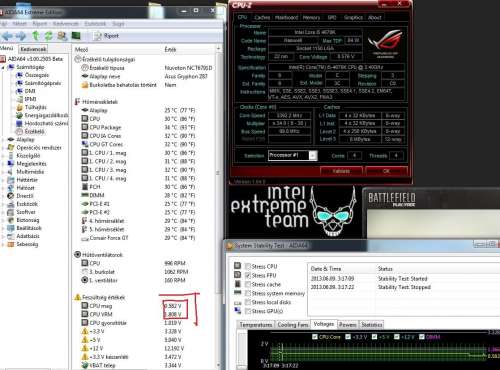
Task: Enable the Stress GPU(s) checkbox
Action: tap(248, 311)
